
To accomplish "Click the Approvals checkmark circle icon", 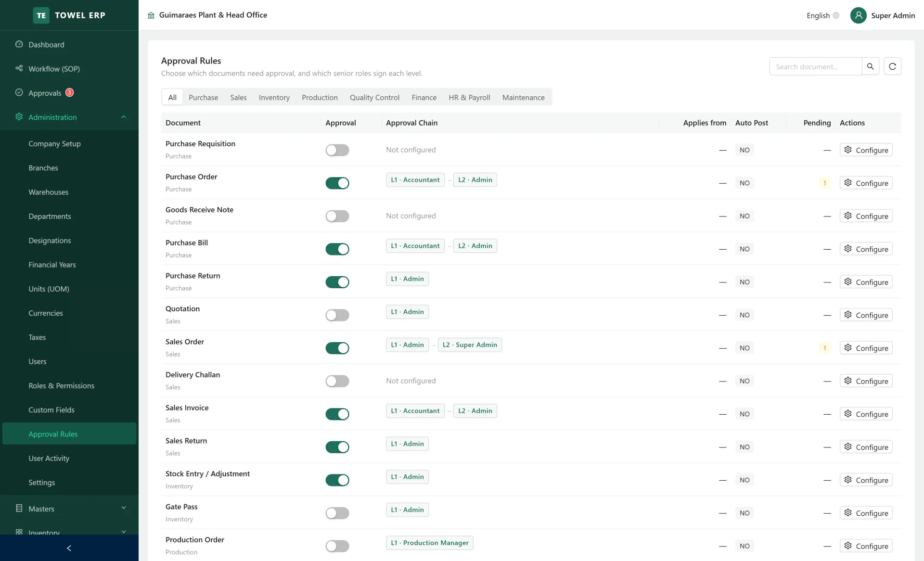I will coord(19,92).
